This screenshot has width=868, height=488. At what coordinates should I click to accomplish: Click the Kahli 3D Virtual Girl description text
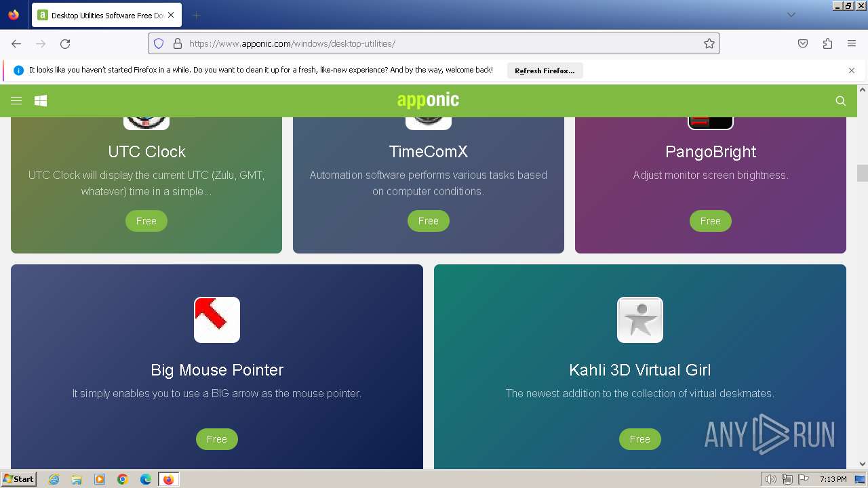click(640, 393)
